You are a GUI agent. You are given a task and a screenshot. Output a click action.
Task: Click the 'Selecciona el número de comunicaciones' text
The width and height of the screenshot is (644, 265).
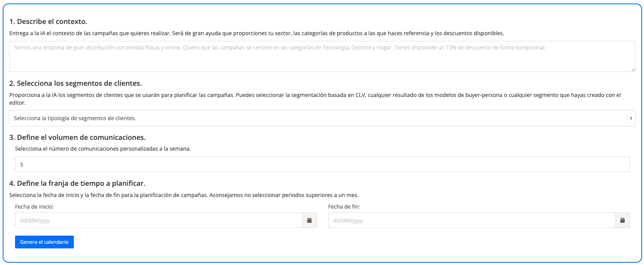(103, 149)
